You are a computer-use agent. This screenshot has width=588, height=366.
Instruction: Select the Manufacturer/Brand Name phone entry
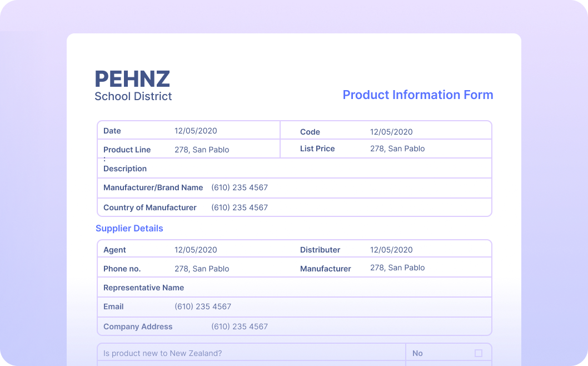(240, 187)
